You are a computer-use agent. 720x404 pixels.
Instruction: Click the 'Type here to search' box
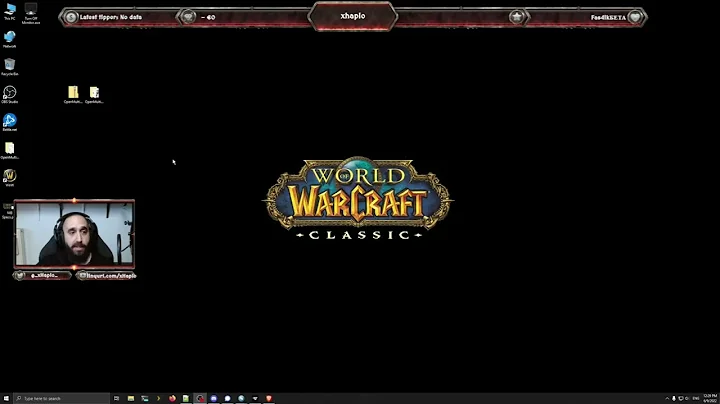[62, 398]
